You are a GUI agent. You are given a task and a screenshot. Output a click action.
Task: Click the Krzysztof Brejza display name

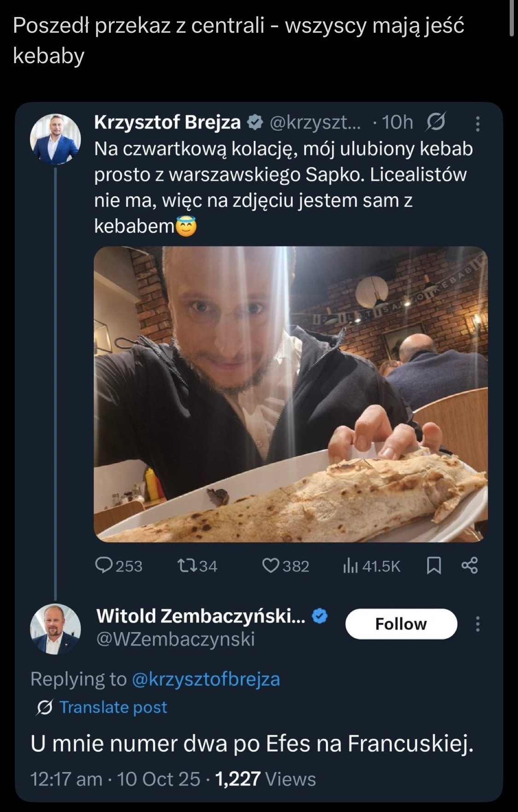[x=167, y=122]
